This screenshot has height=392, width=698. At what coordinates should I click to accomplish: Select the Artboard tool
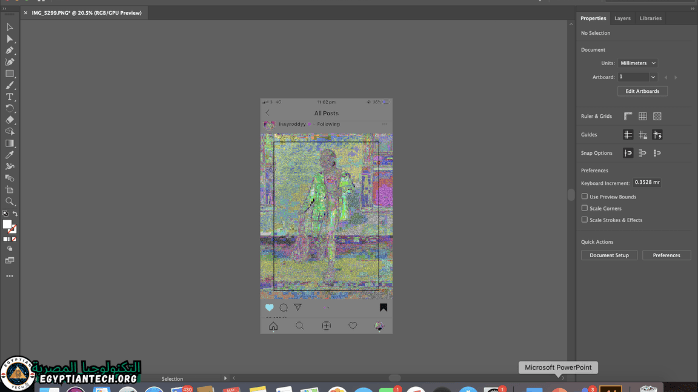(x=9, y=190)
